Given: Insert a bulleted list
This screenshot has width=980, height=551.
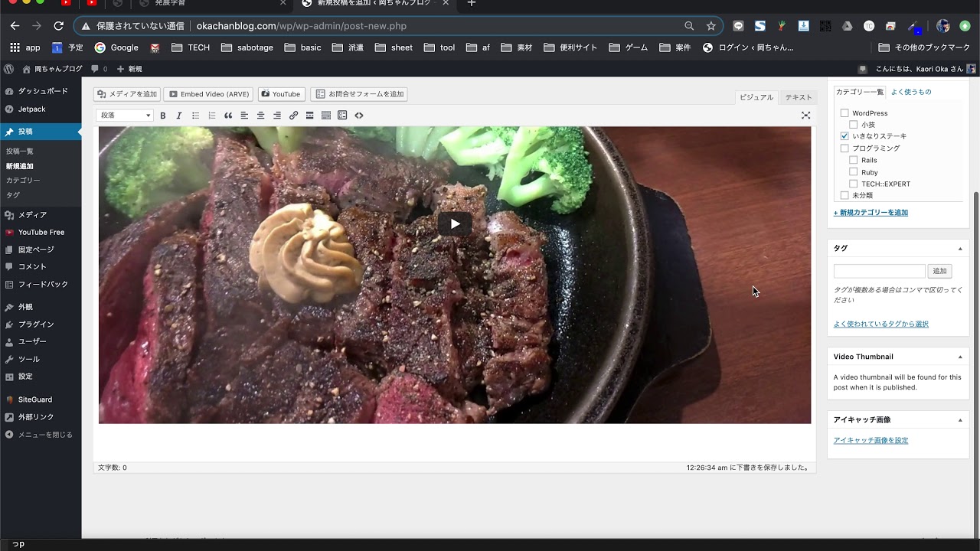Looking at the screenshot, I should (x=195, y=116).
